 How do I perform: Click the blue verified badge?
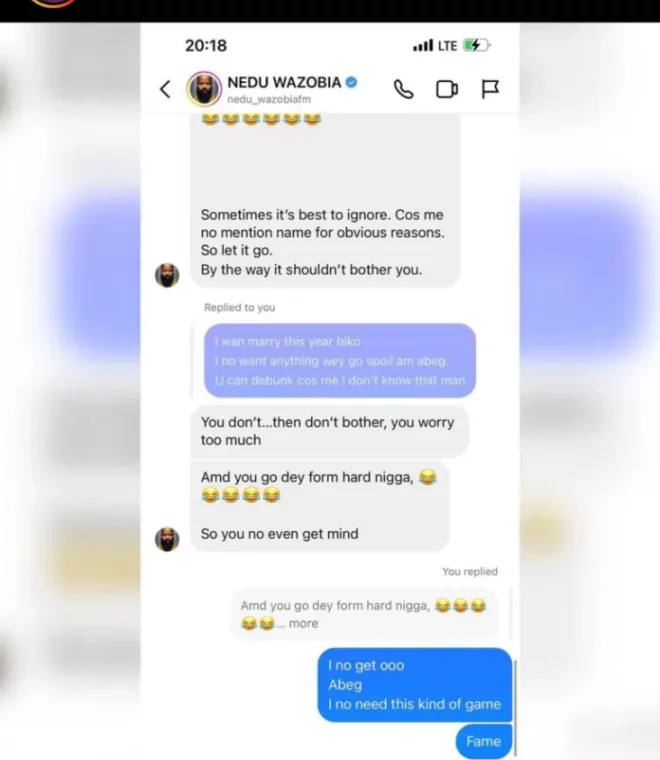(351, 82)
